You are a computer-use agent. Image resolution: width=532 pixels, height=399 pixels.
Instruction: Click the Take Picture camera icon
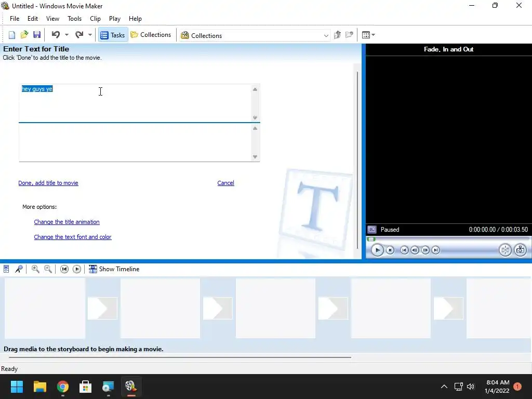click(520, 250)
